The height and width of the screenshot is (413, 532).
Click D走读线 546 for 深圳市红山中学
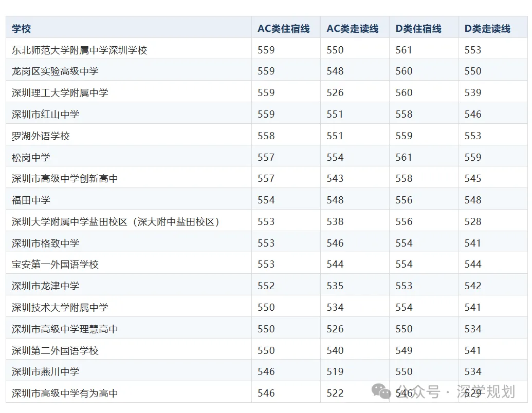(473, 114)
